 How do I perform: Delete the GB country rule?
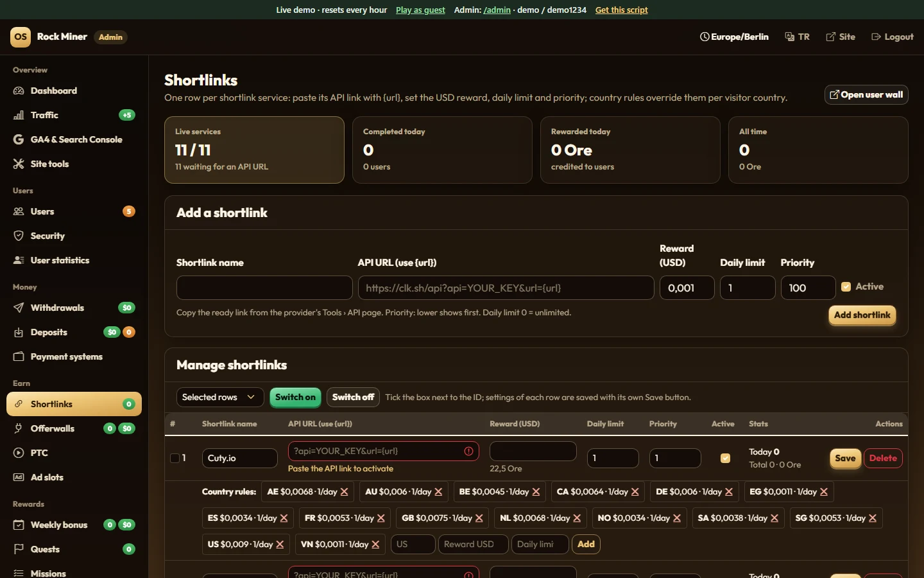click(x=479, y=518)
